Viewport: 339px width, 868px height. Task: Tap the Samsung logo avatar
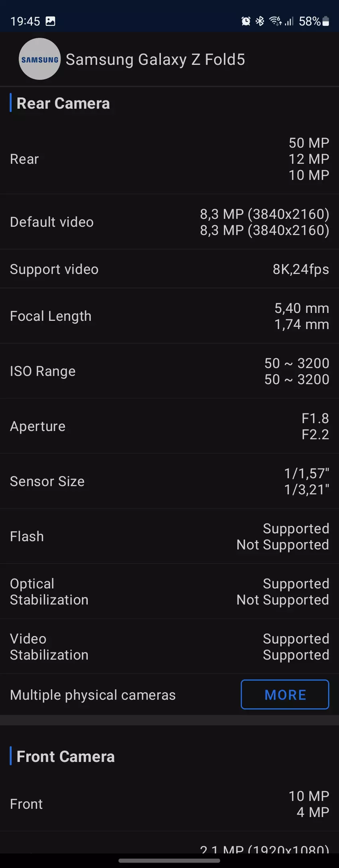tap(40, 59)
